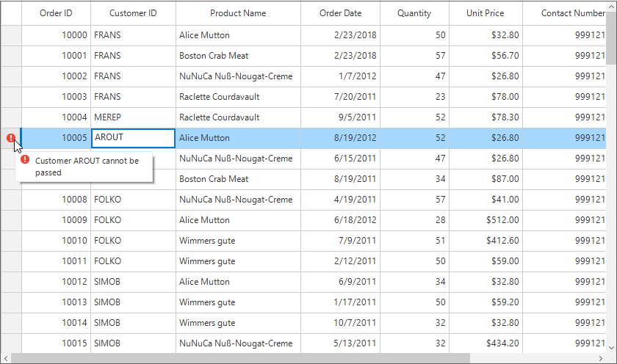This screenshot has width=617, height=364.
Task: Select the Order ID cell 10009
Action: 57,220
